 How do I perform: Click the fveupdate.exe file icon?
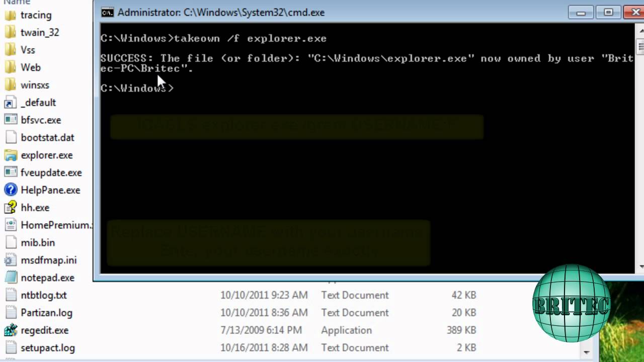(10, 172)
